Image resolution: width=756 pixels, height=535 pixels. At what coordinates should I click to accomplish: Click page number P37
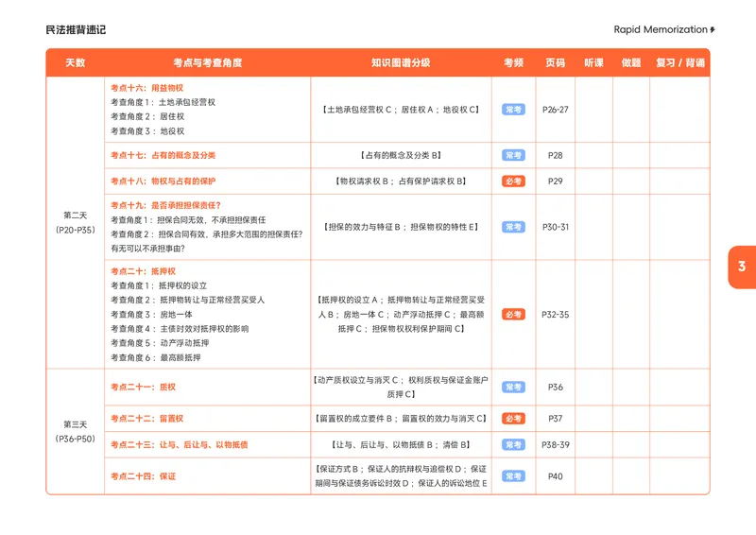(x=555, y=419)
